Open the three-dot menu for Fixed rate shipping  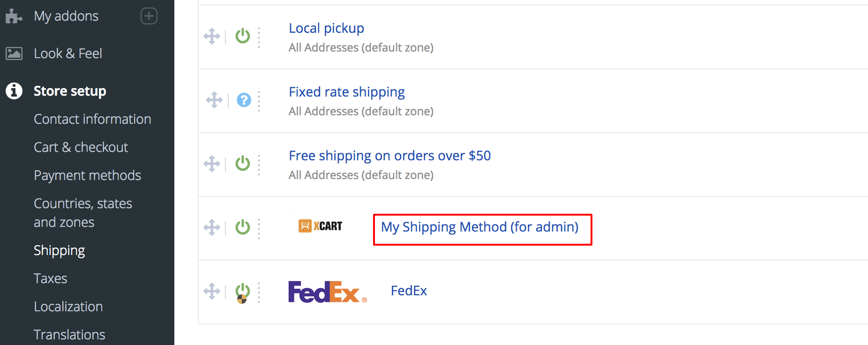coord(259,100)
